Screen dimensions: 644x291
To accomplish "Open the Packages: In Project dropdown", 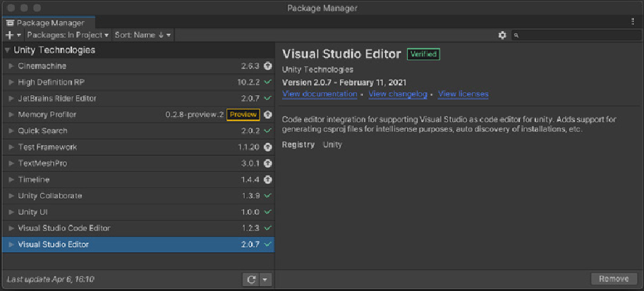I will 68,35.
